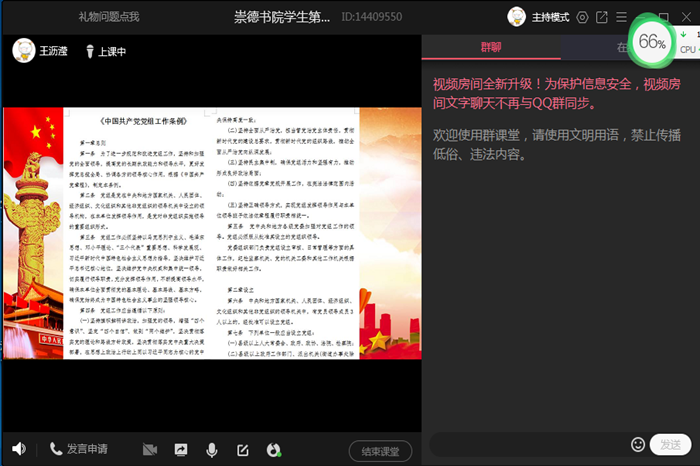The width and height of the screenshot is (700, 466).
Task: Open the 主持模式 mode selector
Action: click(x=550, y=17)
